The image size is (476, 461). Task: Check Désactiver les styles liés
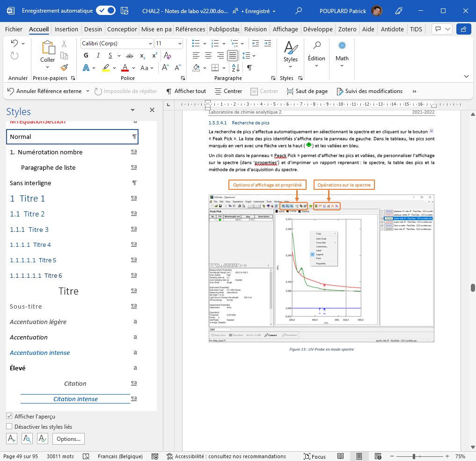tap(9, 426)
